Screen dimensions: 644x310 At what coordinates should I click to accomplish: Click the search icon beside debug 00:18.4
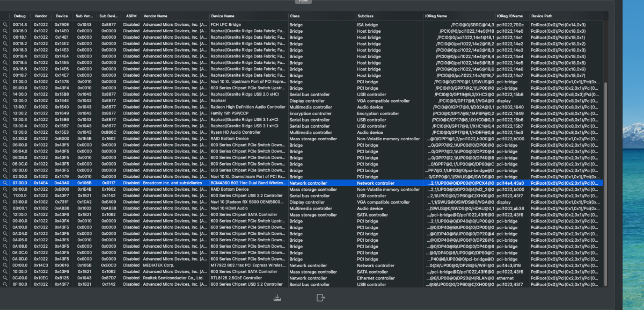click(5, 56)
